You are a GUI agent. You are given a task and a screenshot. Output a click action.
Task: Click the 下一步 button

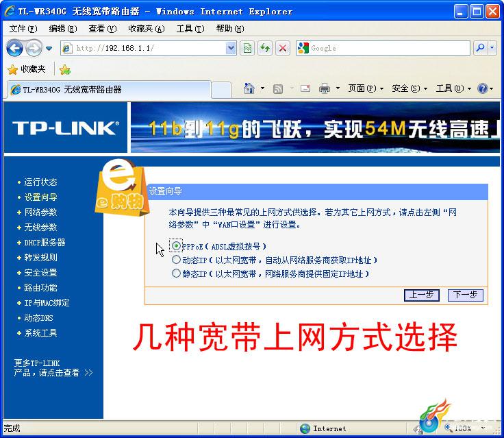pos(466,295)
